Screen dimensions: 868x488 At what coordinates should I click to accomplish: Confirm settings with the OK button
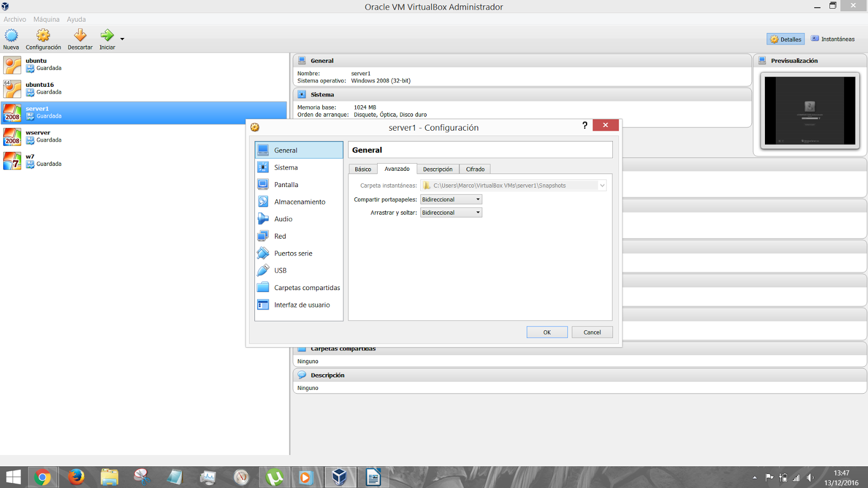pos(546,332)
